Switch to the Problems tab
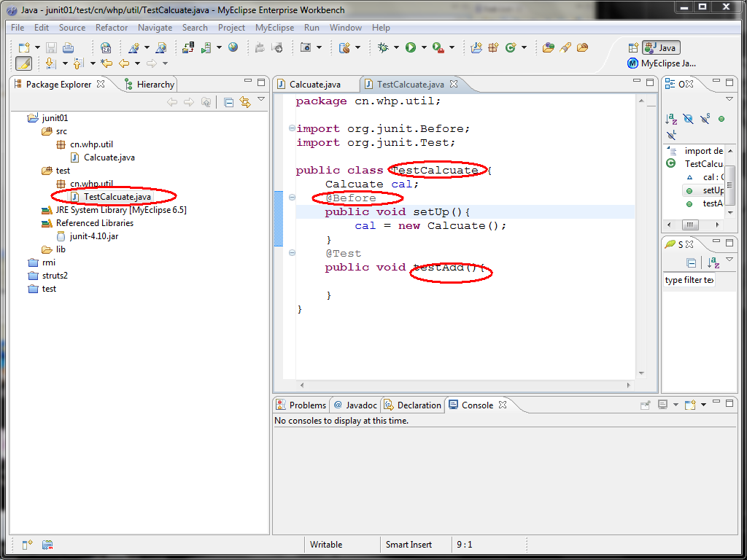 (x=302, y=405)
